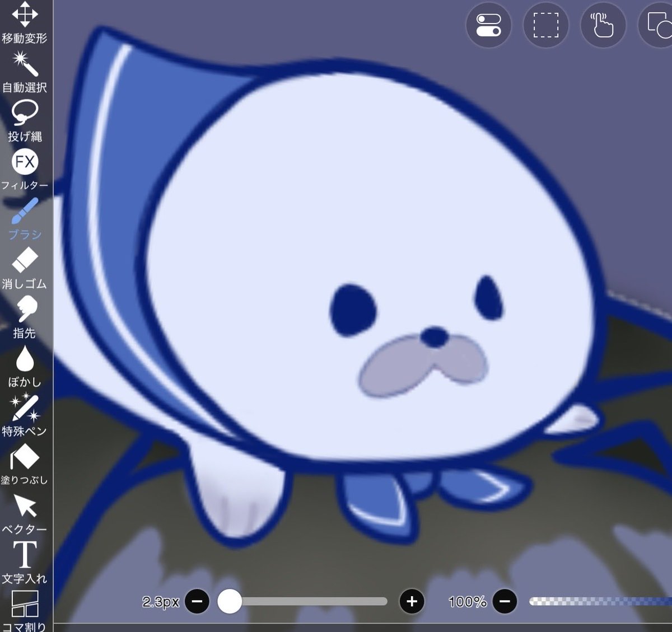Increase brush thickness with plus button

(412, 602)
